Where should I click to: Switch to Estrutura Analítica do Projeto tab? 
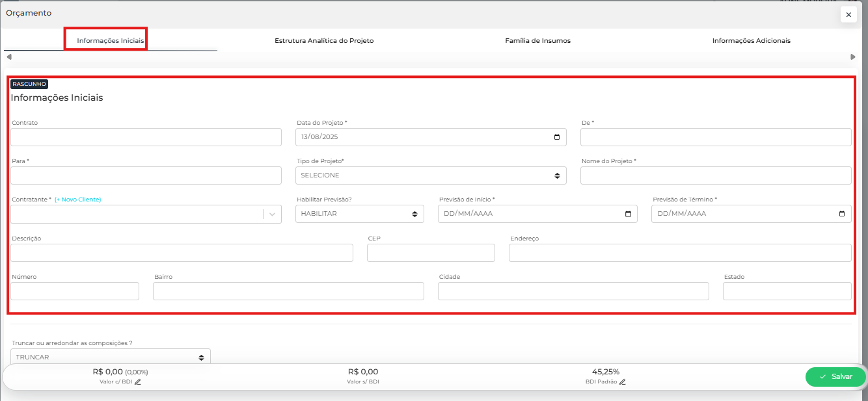324,40
